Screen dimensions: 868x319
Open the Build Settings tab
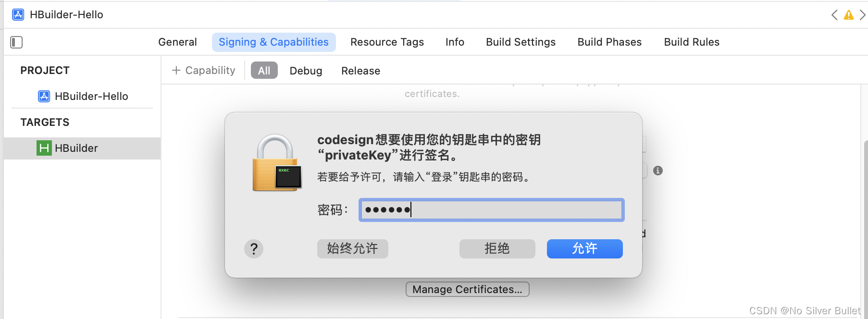[521, 42]
